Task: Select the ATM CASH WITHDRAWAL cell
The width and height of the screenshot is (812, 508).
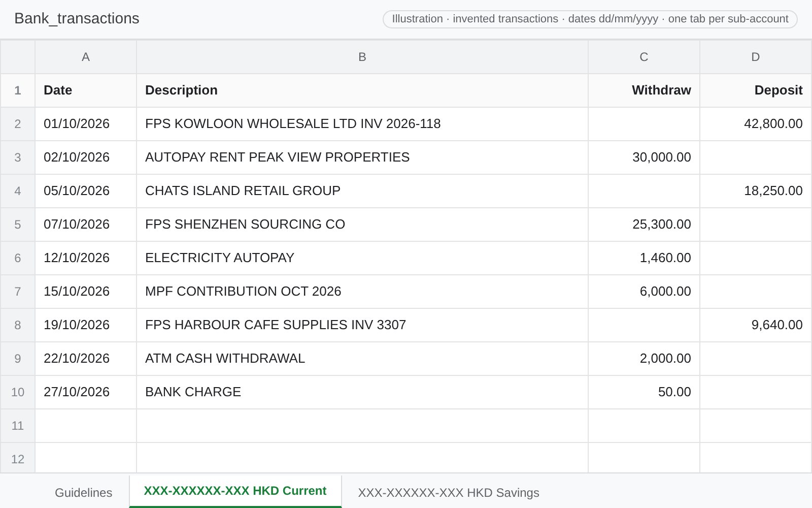Action: coord(362,359)
